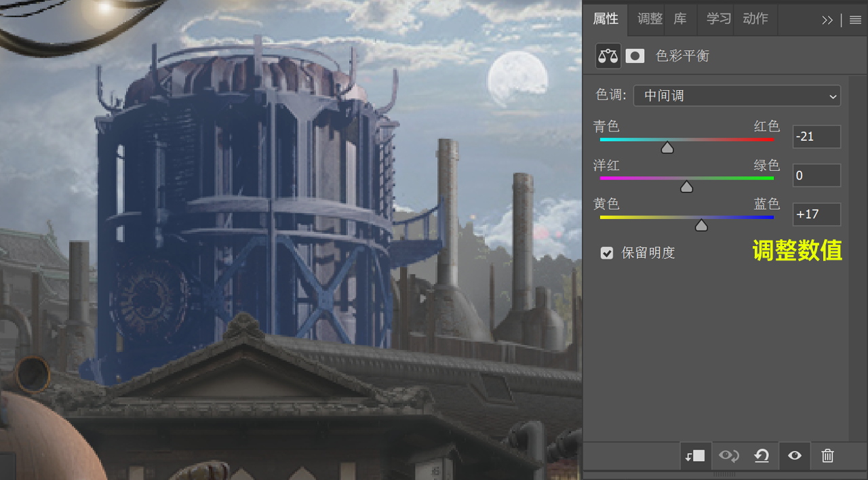This screenshot has height=480, width=868.
Task: Click the magenta-green value field showing 0
Action: click(x=816, y=176)
